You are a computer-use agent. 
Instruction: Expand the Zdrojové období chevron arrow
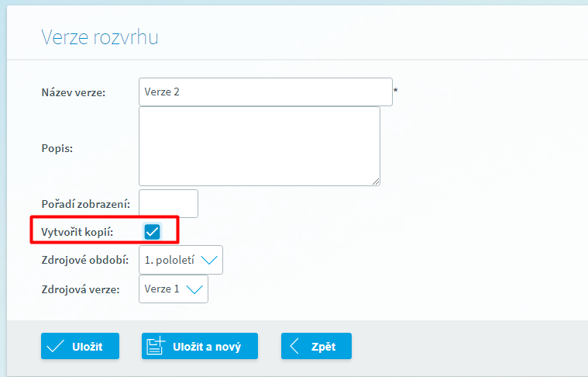[209, 260]
